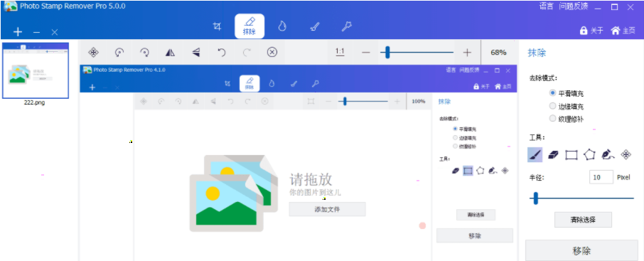Click the plus icon to add a file

[18, 32]
